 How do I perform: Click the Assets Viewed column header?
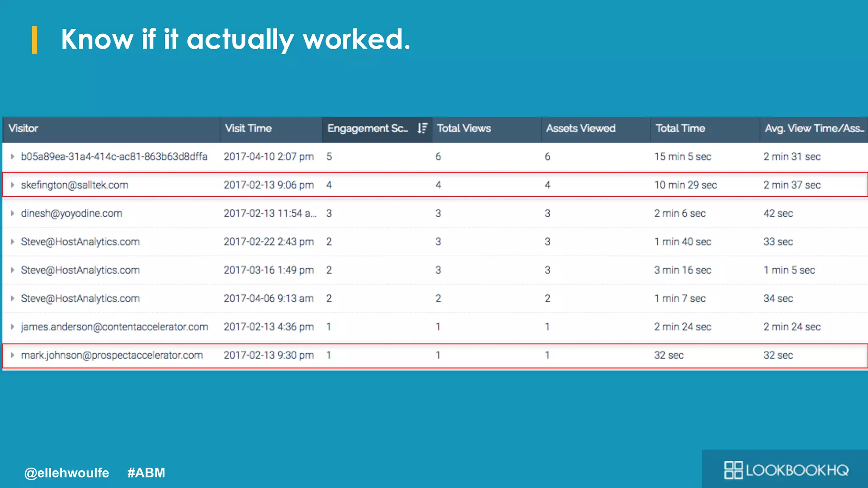(x=581, y=128)
